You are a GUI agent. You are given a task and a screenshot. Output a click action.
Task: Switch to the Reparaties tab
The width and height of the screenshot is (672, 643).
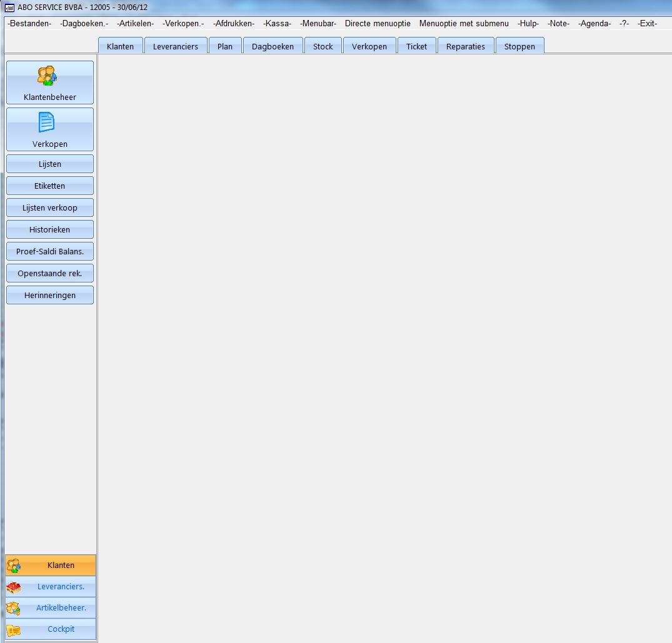[465, 46]
